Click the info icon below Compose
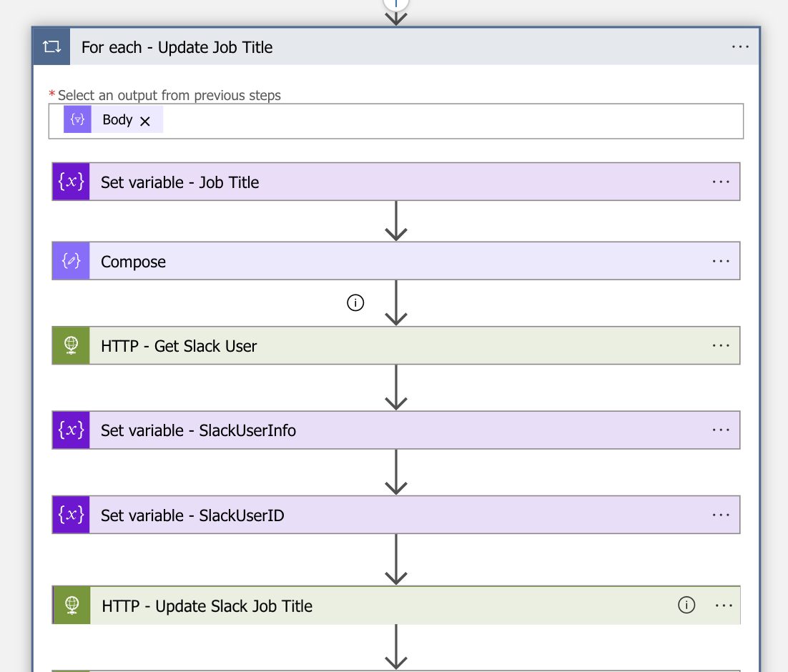 [355, 302]
